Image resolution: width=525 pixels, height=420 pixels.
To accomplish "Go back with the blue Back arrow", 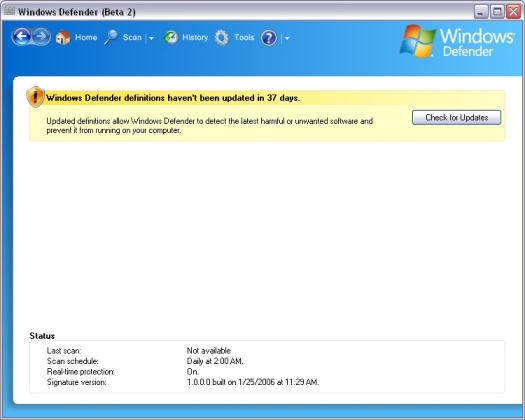I will (x=22, y=37).
